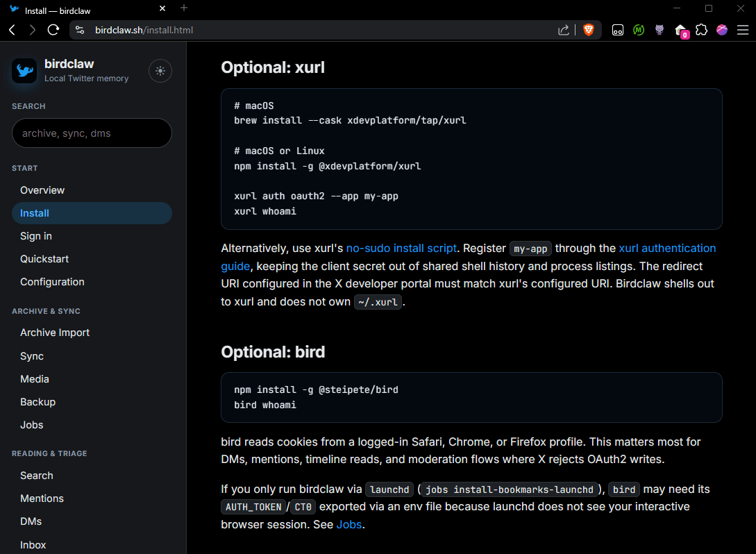Viewport: 756px width, 554px height.
Task: Maximize the browser window
Action: [x=708, y=8]
